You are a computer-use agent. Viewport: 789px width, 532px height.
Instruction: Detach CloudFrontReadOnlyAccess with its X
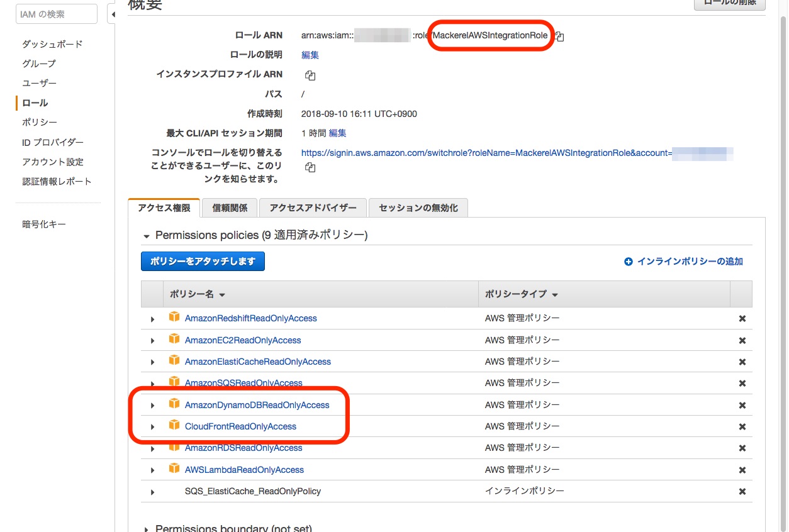tap(742, 427)
